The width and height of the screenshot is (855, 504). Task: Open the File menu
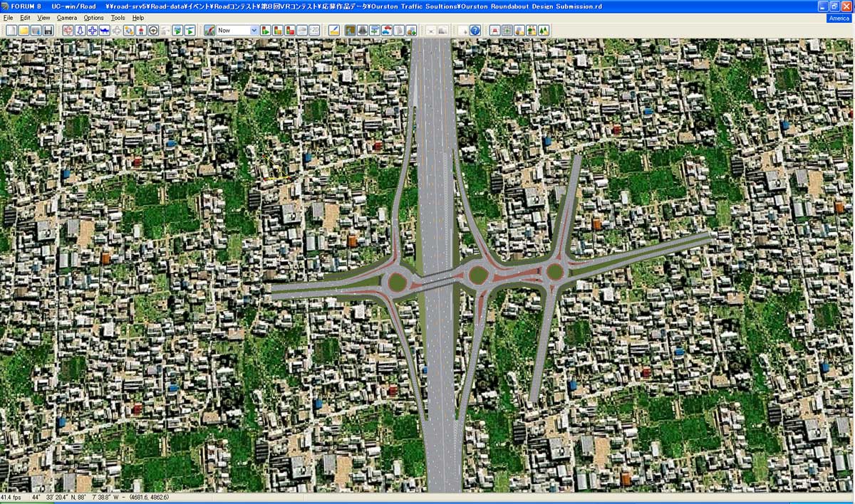tap(8, 17)
